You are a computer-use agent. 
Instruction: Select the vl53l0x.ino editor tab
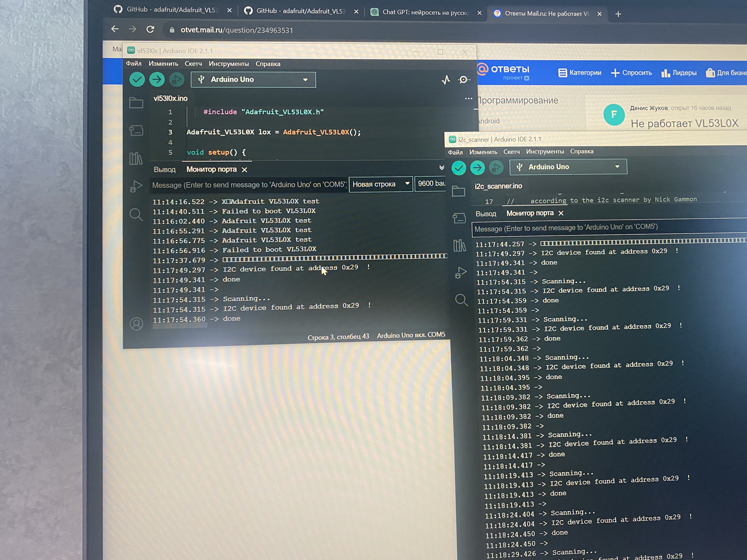(170, 99)
